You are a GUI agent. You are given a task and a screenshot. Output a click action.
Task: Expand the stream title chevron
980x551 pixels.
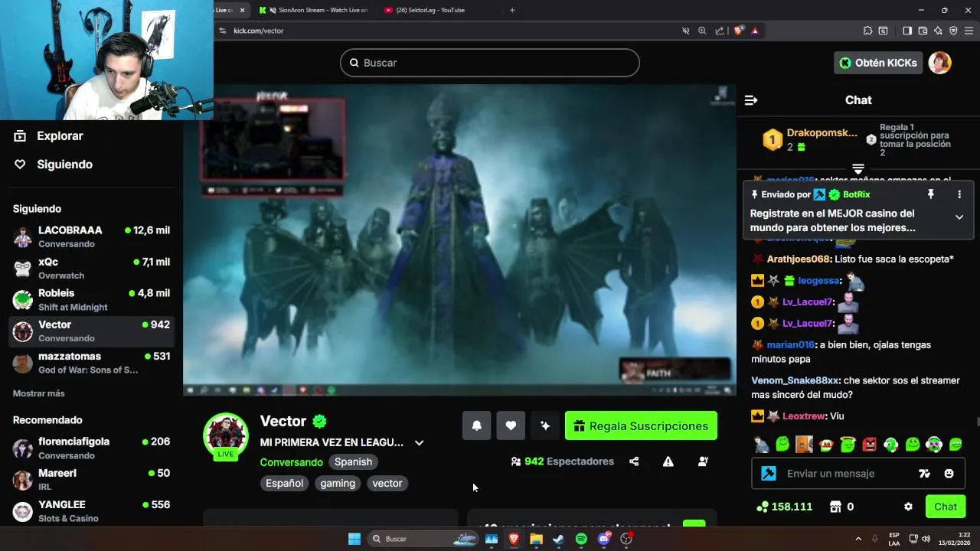419,442
